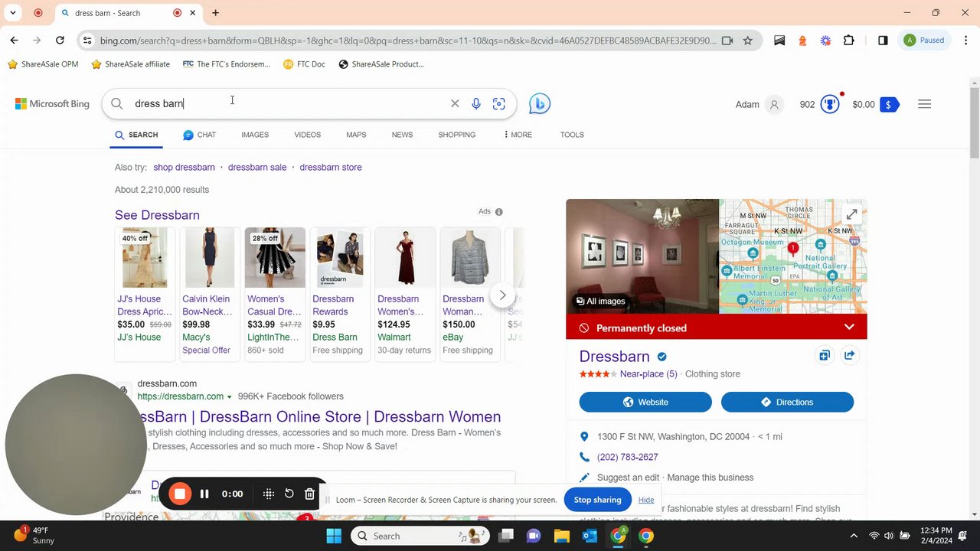Screen dimensions: 980x551
Task: Click the Windows taskbar search box
Action: pyautogui.click(x=421, y=536)
